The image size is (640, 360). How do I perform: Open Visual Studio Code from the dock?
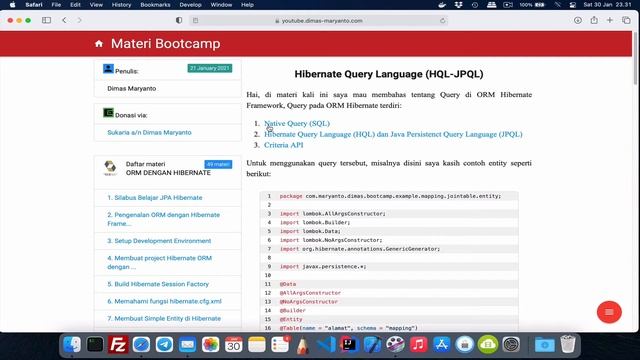click(326, 345)
